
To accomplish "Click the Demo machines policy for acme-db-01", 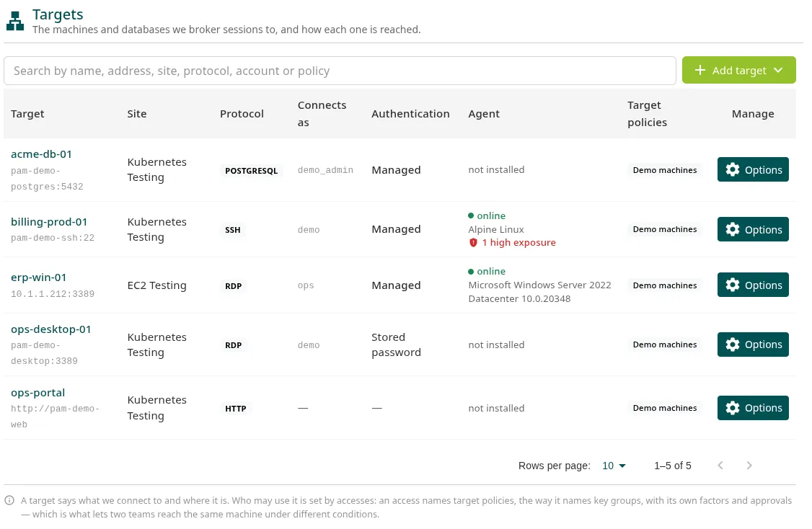I will 665,170.
